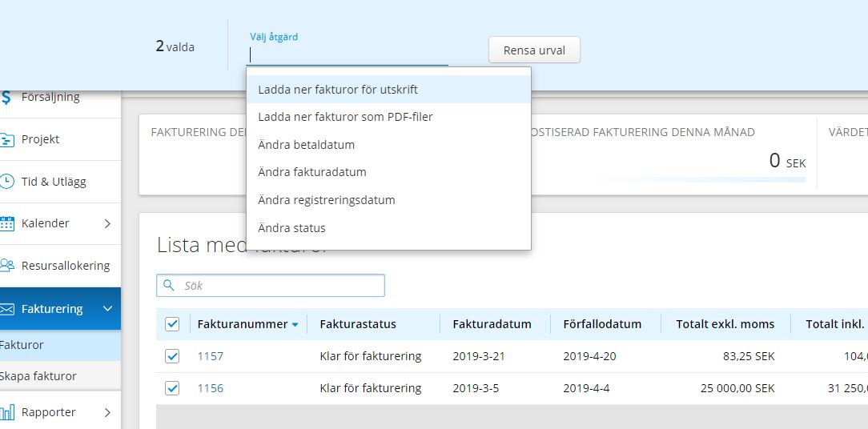Image resolution: width=868 pixels, height=429 pixels.
Task: Sort by the Fakturanummer column arrow
Action: [x=295, y=325]
